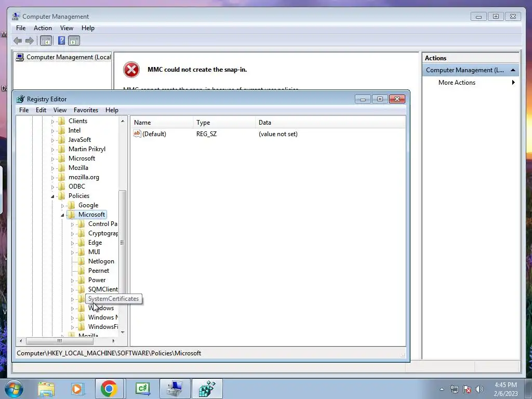Click registry tree scroll up arrow
Screen dimensions: 532x399
click(x=123, y=121)
